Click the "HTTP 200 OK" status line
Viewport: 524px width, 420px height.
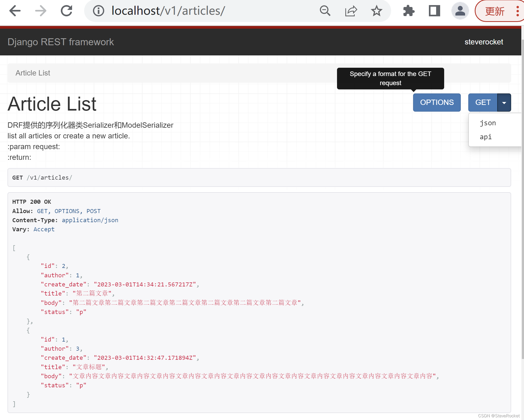point(32,202)
